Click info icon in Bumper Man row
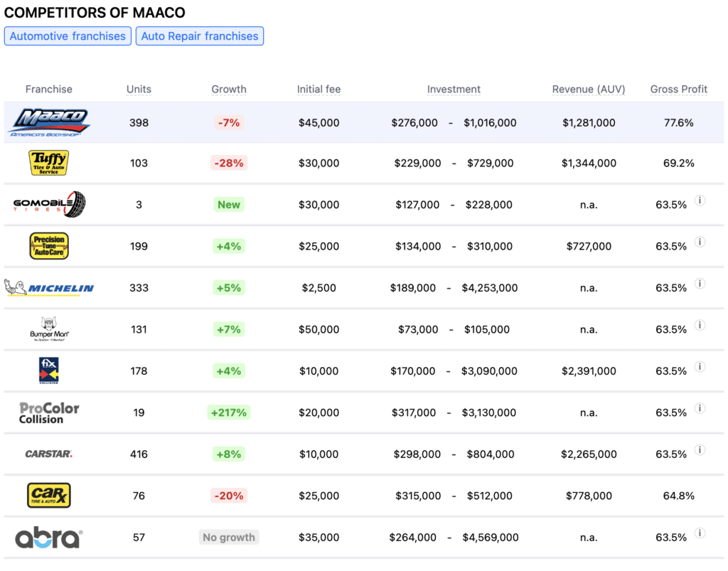Viewport: 728px width, 571px height. (700, 325)
